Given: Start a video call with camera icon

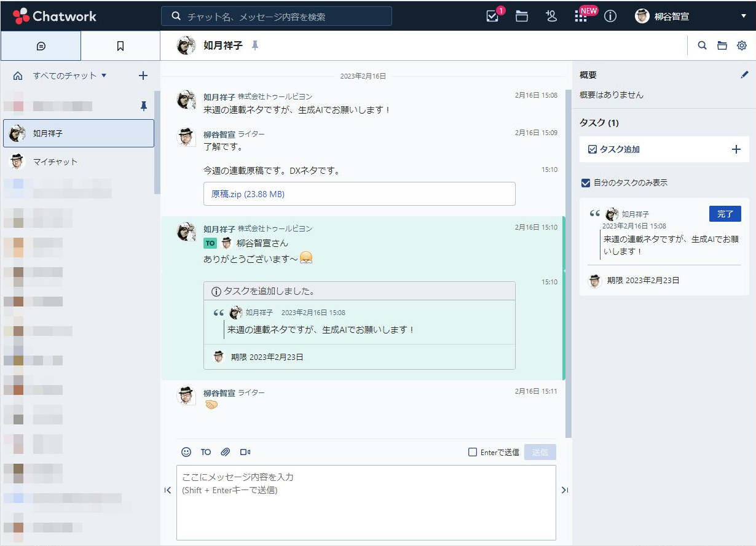Looking at the screenshot, I should pyautogui.click(x=245, y=452).
